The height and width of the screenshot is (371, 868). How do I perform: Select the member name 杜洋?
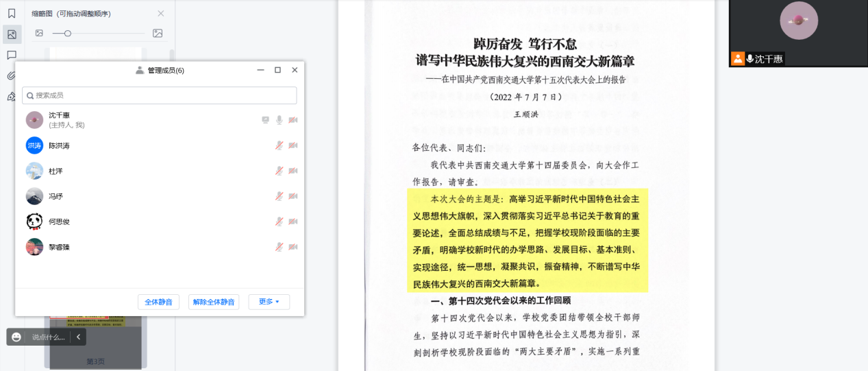[x=55, y=171]
